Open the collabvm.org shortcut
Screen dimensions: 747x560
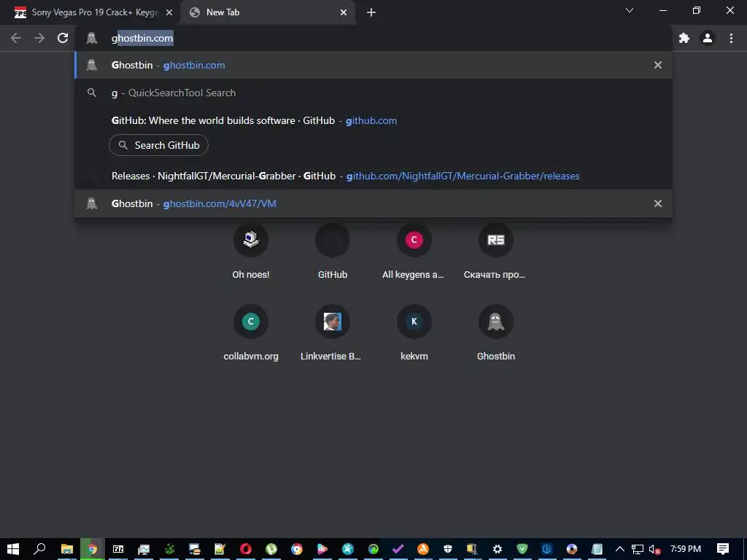[x=251, y=332]
